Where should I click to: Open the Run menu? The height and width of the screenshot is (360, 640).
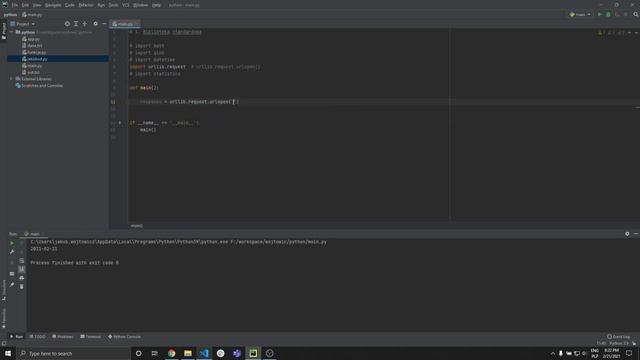click(x=101, y=5)
